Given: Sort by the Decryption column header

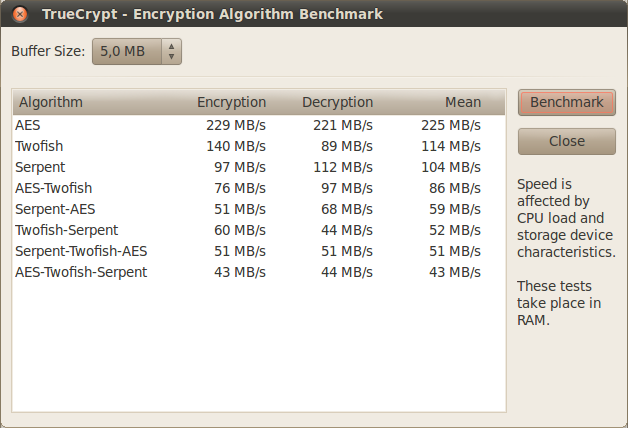Looking at the screenshot, I should 338,102.
